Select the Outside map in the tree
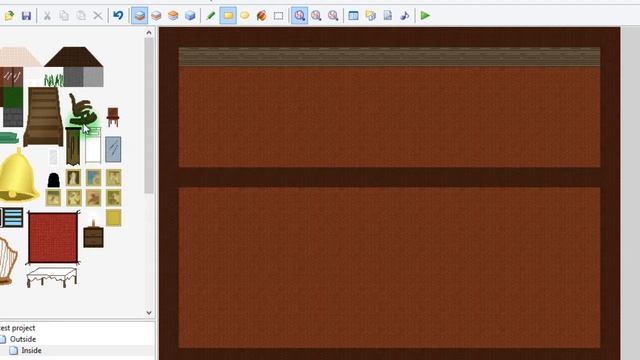 coord(23,339)
